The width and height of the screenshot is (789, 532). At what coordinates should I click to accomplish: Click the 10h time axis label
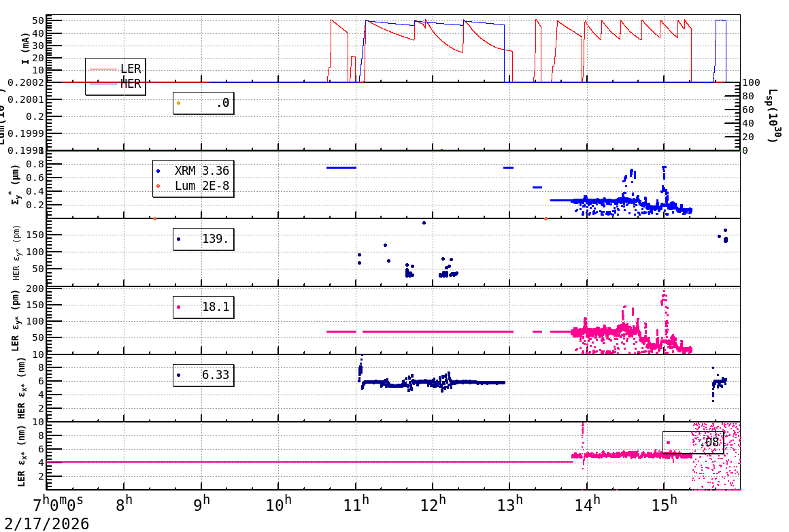tap(278, 504)
